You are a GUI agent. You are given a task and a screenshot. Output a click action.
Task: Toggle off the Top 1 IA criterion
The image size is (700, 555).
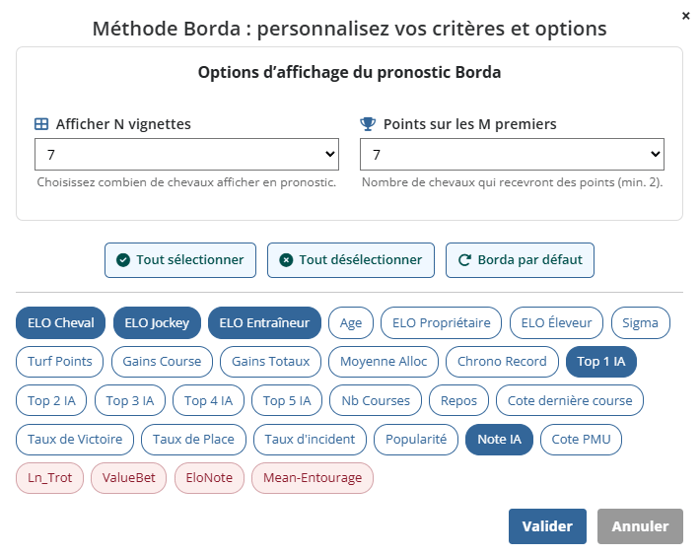(x=600, y=362)
